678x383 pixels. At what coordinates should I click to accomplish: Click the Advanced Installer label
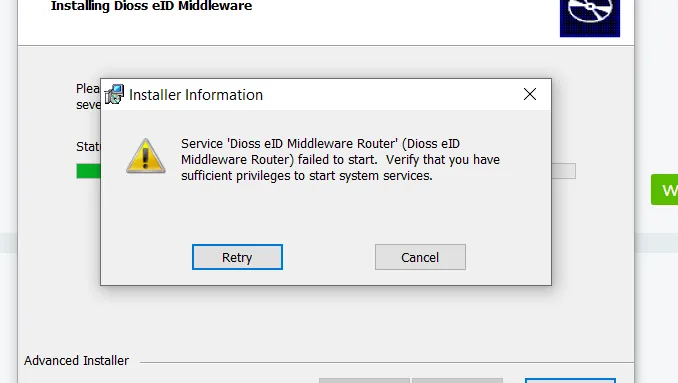coord(77,361)
